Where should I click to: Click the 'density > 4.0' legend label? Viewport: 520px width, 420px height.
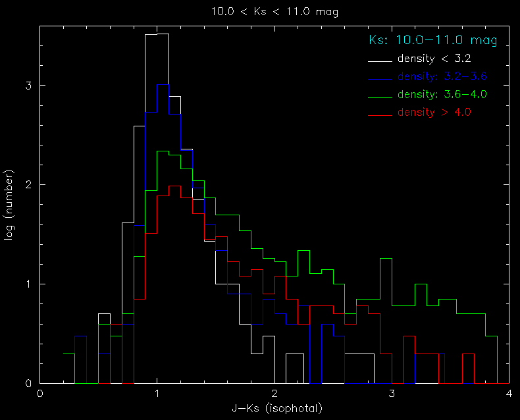[x=434, y=112]
